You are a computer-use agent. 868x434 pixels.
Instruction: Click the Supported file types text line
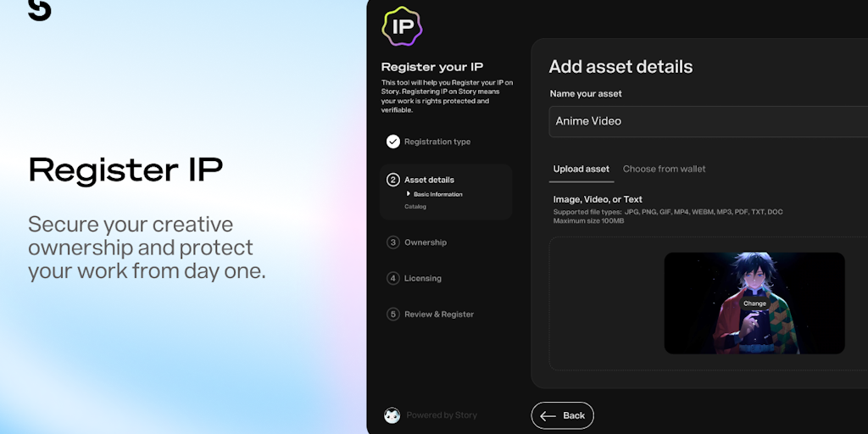[668, 212]
